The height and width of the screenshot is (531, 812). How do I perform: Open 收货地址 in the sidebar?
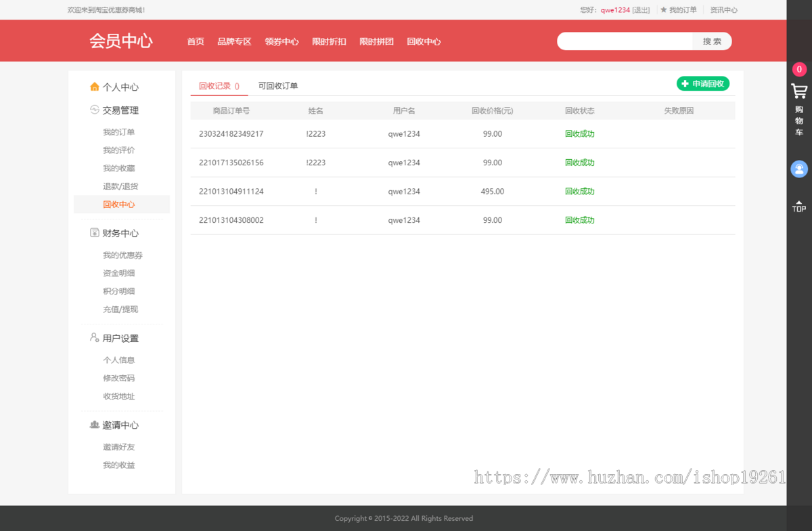118,396
